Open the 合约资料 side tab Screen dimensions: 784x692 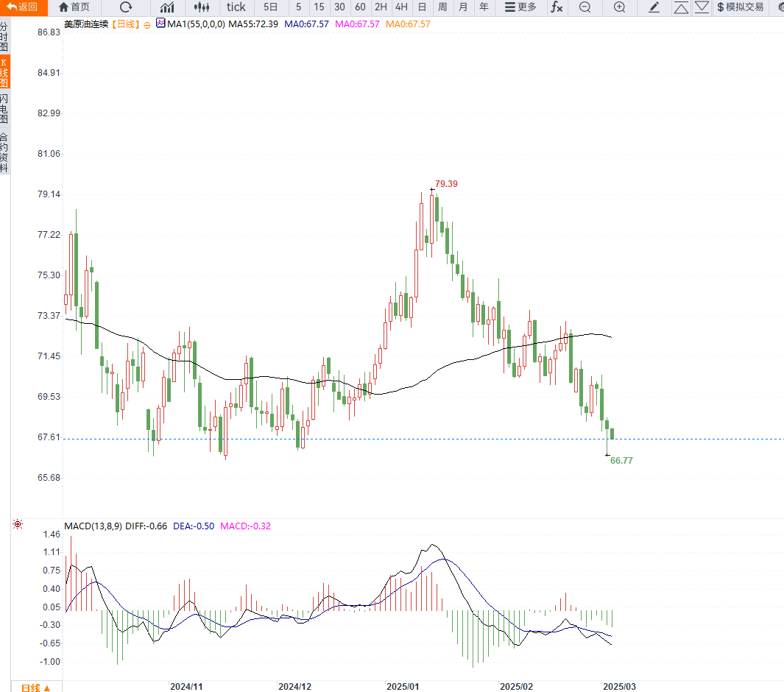pos(4,152)
